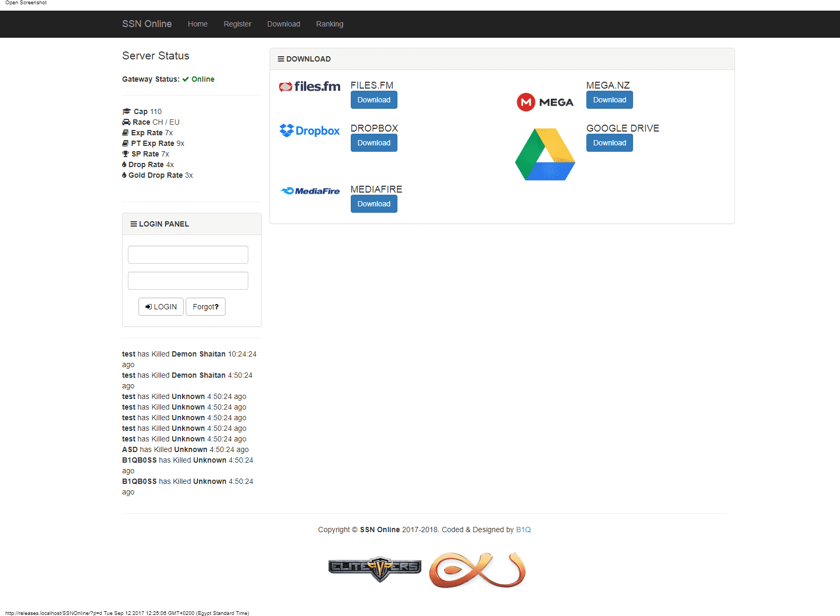
Task: Download from DROPBOX
Action: tap(374, 143)
